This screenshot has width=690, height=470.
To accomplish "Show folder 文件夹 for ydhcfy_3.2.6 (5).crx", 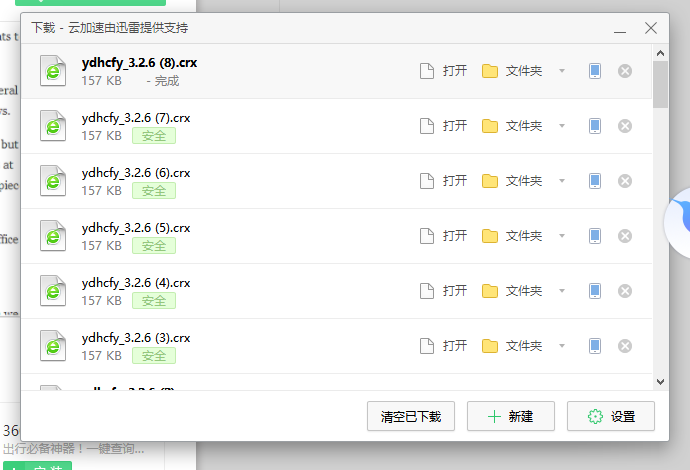I will tap(512, 236).
